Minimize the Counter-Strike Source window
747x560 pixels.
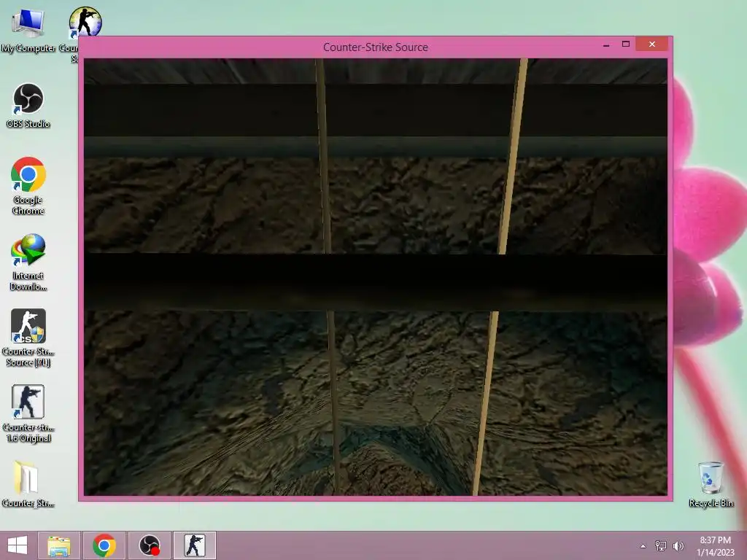[606, 44]
